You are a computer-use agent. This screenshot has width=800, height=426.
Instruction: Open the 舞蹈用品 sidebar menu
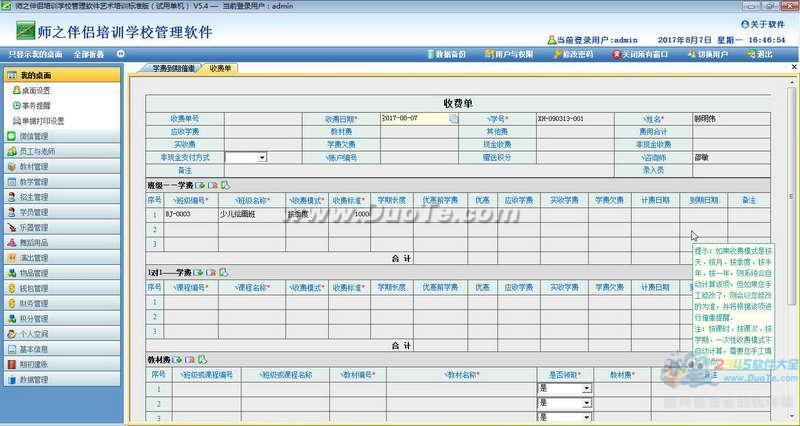click(62, 243)
